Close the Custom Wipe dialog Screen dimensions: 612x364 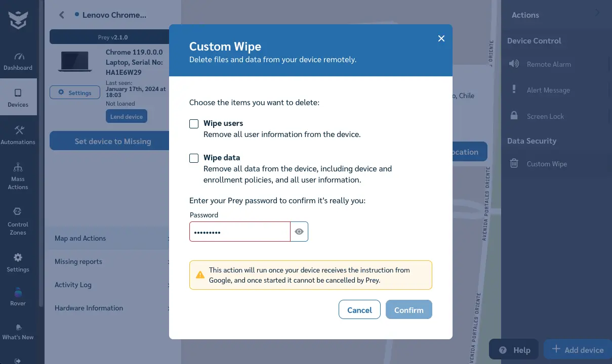[441, 38]
